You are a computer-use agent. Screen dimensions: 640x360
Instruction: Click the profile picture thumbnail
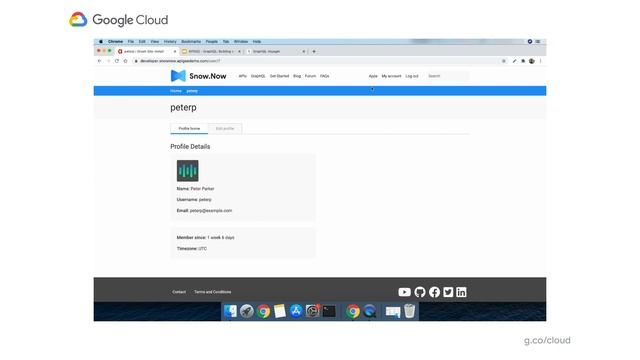pos(187,171)
